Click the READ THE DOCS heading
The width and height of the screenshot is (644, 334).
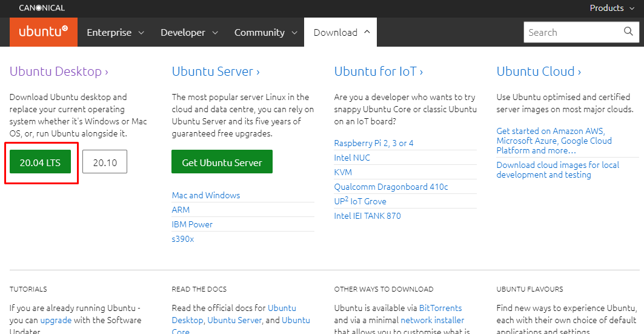pos(199,289)
